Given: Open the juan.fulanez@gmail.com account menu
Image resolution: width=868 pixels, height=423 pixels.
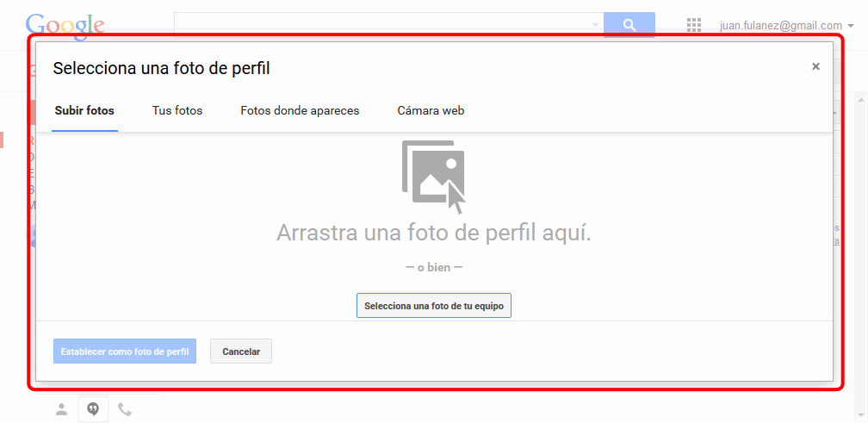Looking at the screenshot, I should tap(786, 26).
